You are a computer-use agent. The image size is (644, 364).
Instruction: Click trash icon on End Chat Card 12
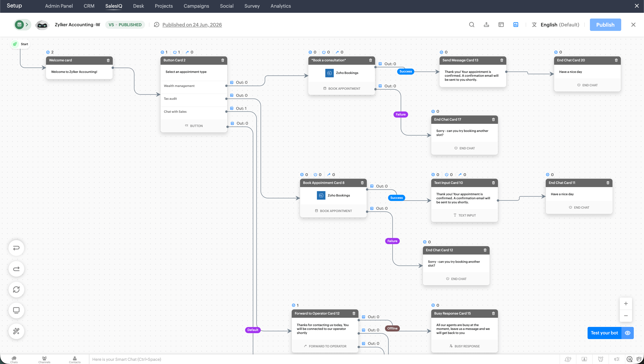pyautogui.click(x=485, y=250)
